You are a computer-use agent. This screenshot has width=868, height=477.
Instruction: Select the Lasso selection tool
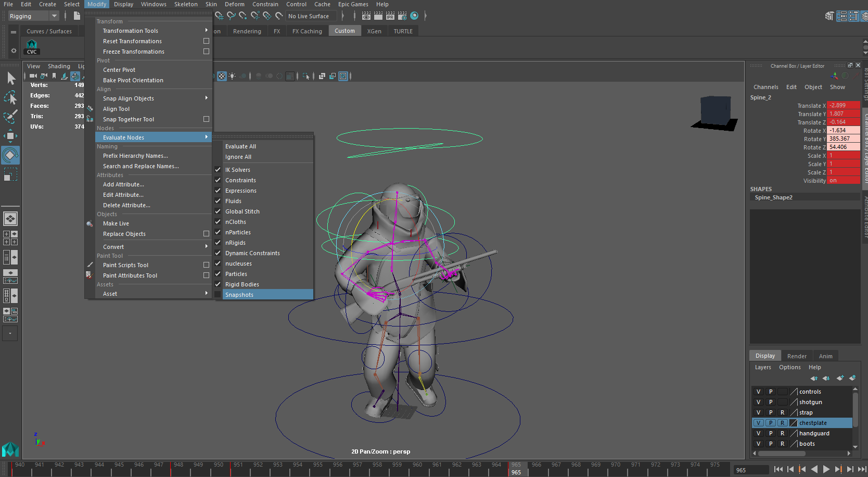10,97
